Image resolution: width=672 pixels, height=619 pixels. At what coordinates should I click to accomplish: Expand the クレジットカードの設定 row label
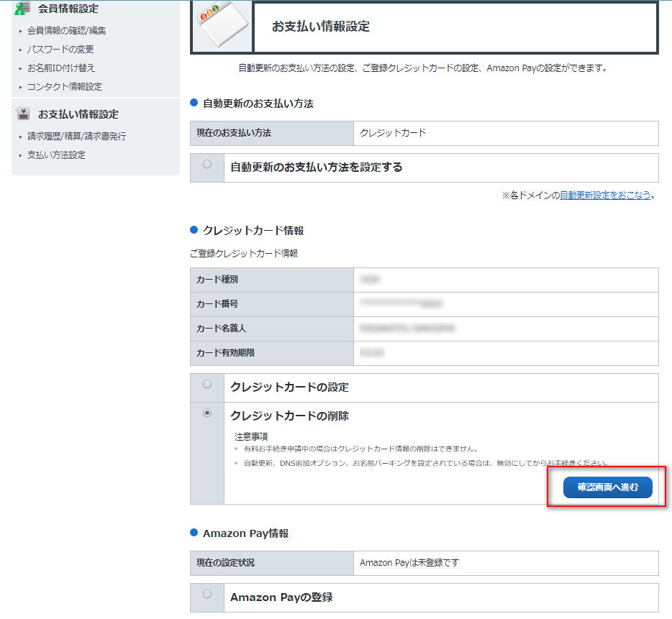289,388
